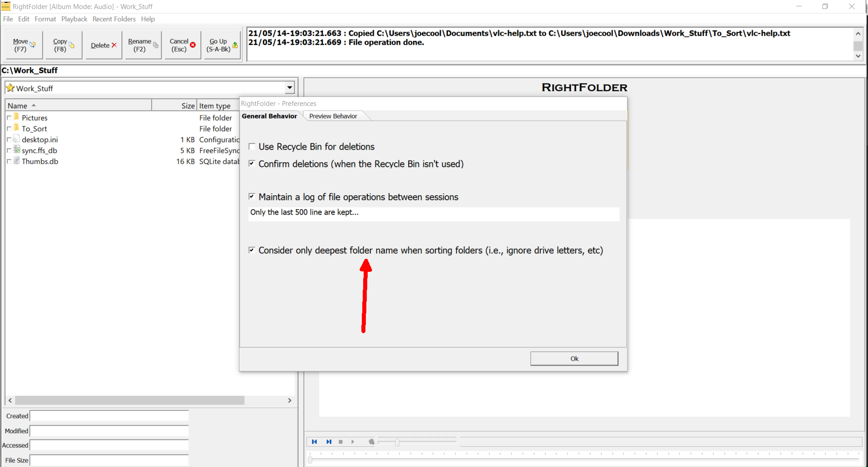Click the log panel scroll down arrow
868x467 pixels.
click(x=858, y=56)
